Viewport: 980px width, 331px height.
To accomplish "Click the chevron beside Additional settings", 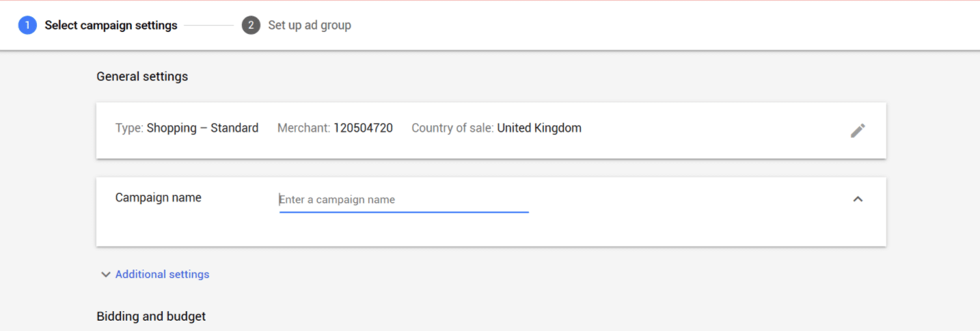I will point(105,274).
